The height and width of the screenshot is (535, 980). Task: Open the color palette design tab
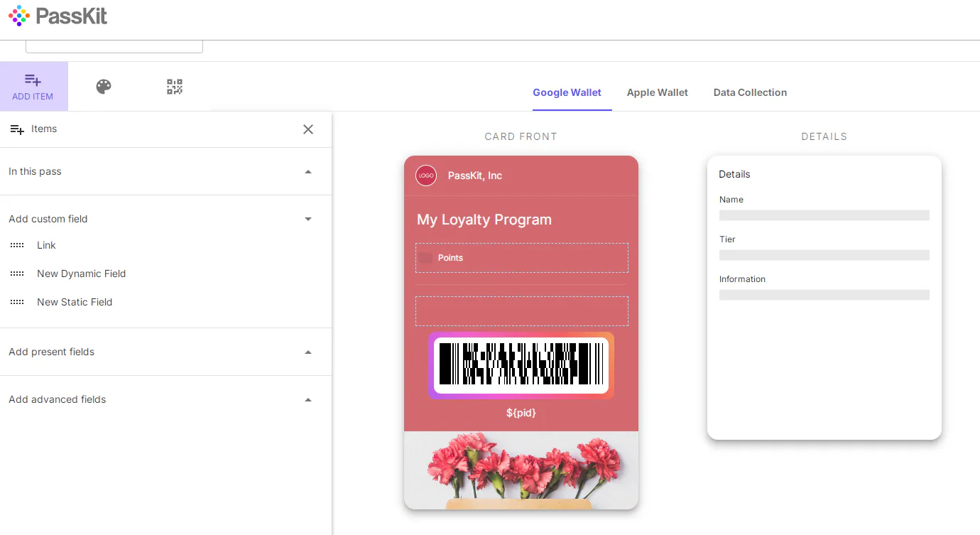click(104, 87)
